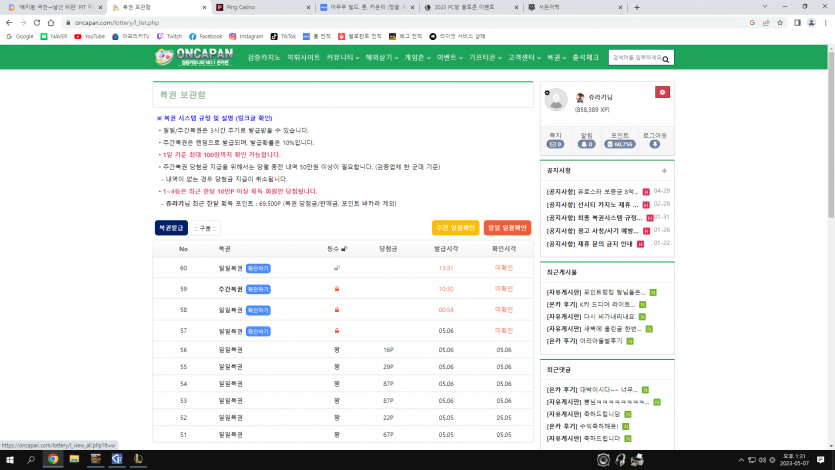Open the 먹튀사이트 menu item
This screenshot has height=470, width=835.
pyautogui.click(x=304, y=57)
